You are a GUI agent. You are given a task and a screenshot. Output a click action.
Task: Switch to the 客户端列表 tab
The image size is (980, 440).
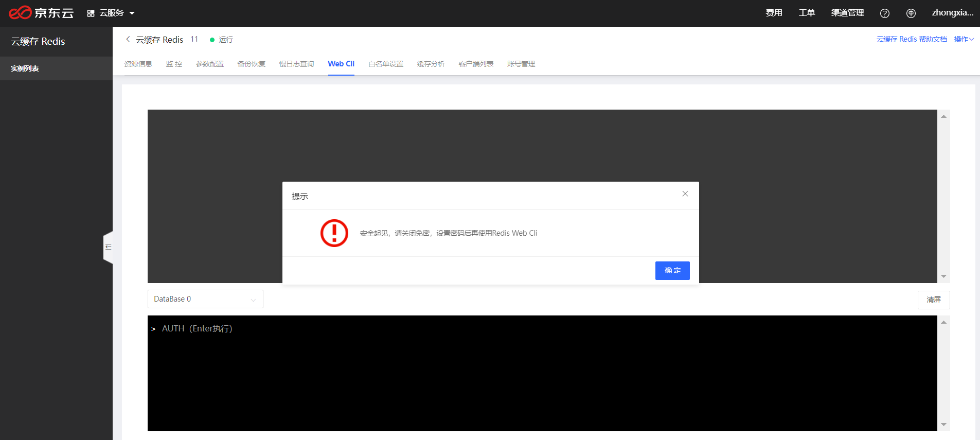pyautogui.click(x=476, y=64)
